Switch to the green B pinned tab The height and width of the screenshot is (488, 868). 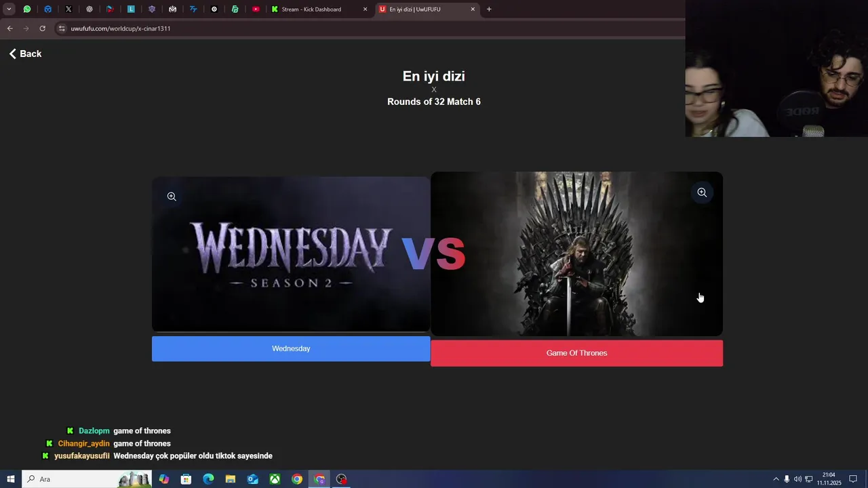pyautogui.click(x=235, y=9)
